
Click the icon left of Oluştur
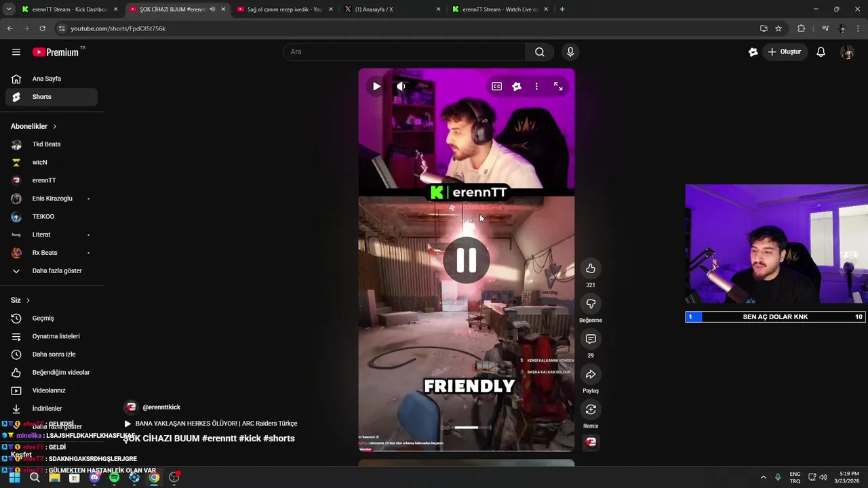[753, 52]
